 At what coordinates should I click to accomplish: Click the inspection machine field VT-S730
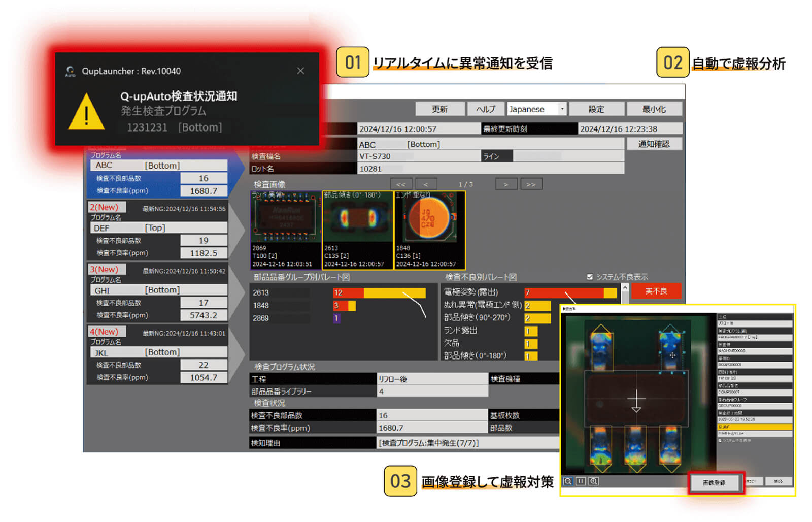pyautogui.click(x=419, y=156)
